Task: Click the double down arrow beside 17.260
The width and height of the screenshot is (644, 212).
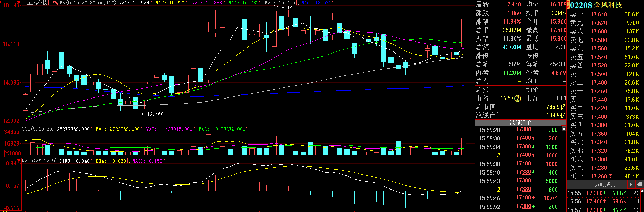Action: [610, 176]
